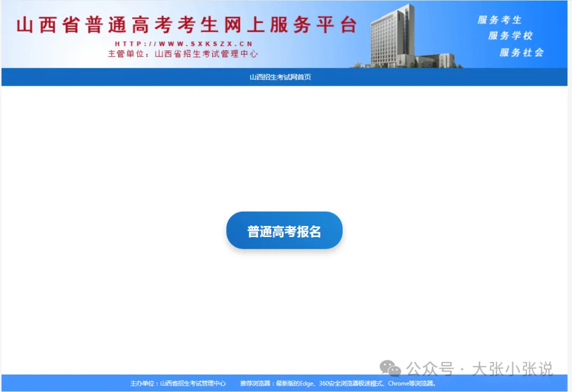The height and width of the screenshot is (392, 572).
Task: Click the 服务学校 slogan text
Action: (511, 35)
